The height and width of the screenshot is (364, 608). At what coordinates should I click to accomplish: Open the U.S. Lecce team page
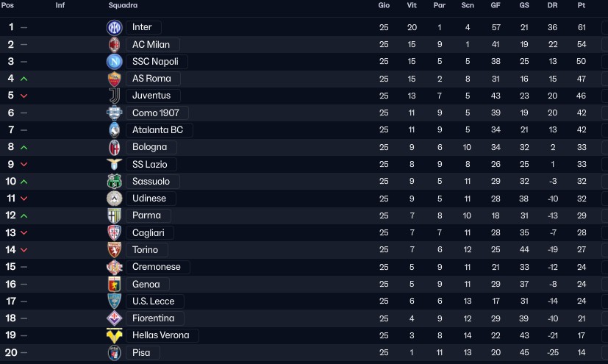coord(153,301)
